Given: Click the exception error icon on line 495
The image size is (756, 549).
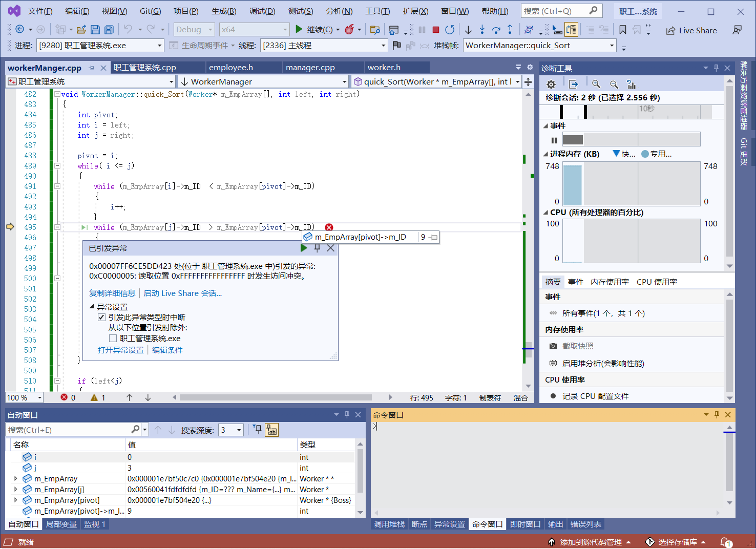Looking at the screenshot, I should pyautogui.click(x=329, y=227).
